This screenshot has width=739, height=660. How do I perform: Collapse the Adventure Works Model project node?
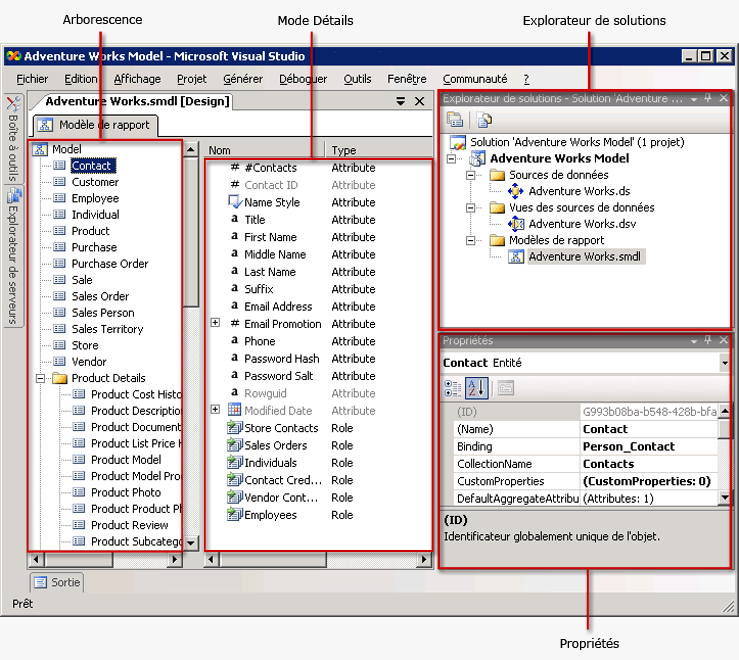[x=451, y=159]
